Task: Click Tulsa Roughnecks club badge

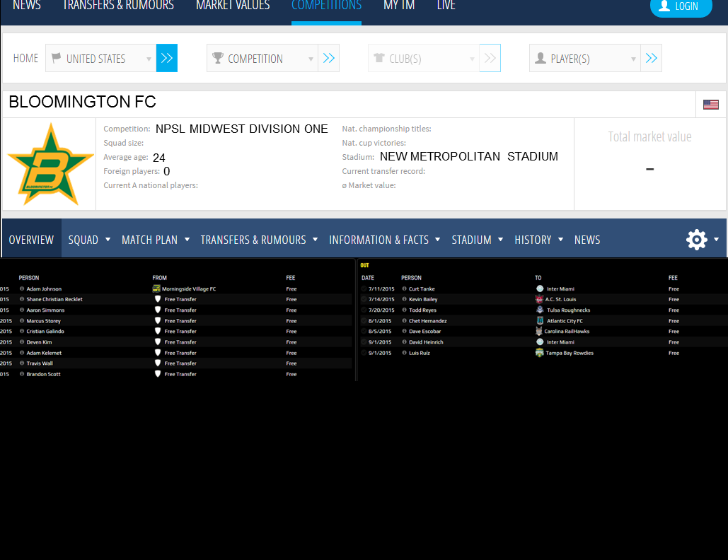Action: (540, 310)
